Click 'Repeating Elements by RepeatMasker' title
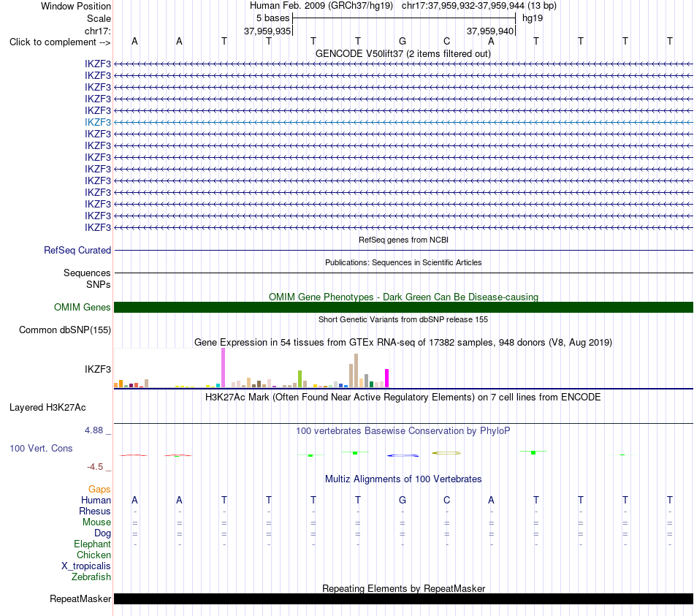Viewport: 694px width, 616px height. [403, 588]
